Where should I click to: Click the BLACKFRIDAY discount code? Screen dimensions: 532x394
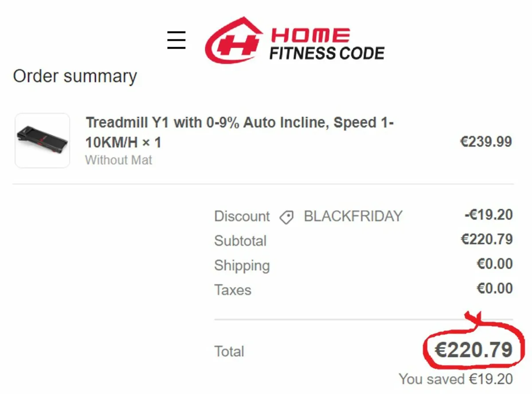click(353, 216)
